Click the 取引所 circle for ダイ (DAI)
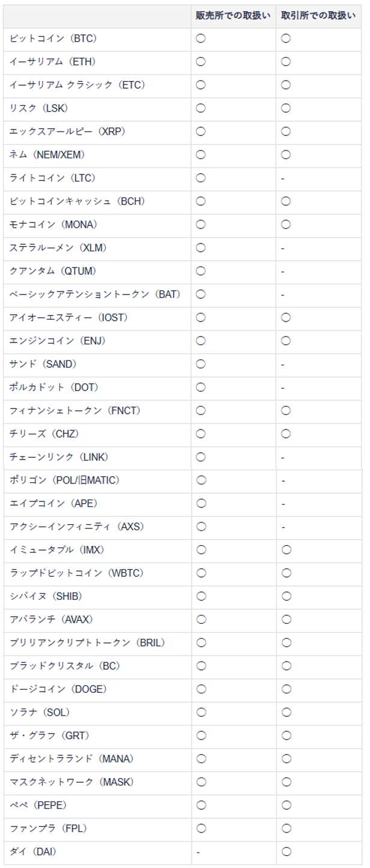Viewport: 370px width, 868px height. (x=286, y=851)
